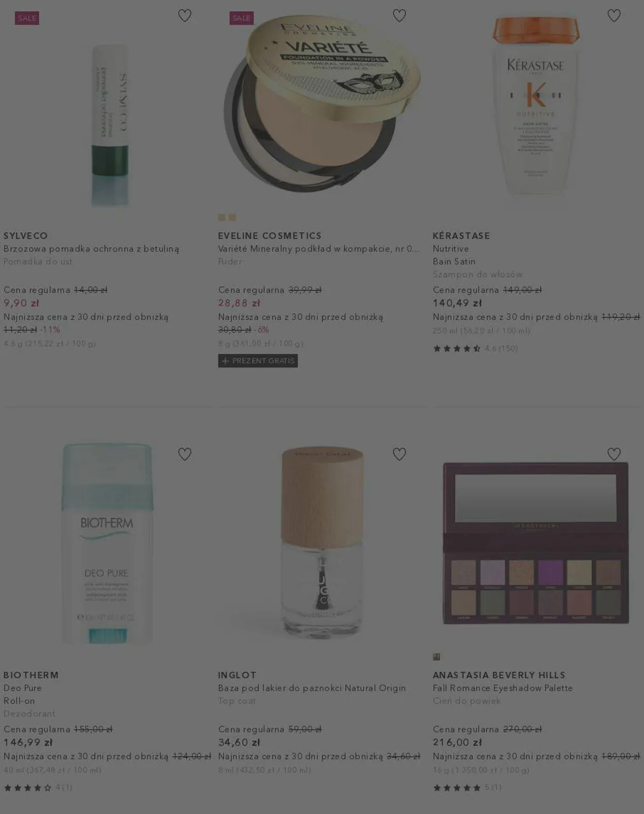Screen dimensions: 644x814
Task: Open Brzozowa pomadka ochronna product link
Action: click(91, 248)
